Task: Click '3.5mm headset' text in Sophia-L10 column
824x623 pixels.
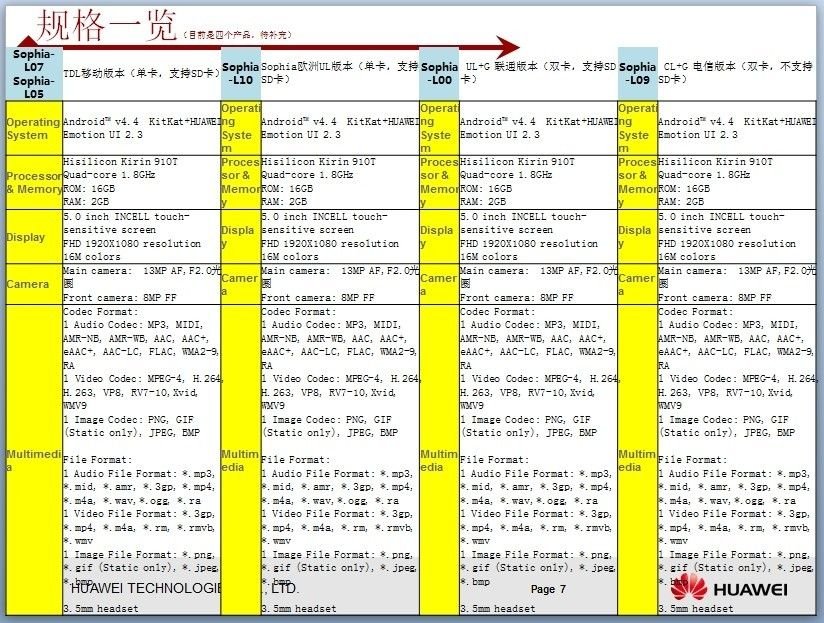Action: click(x=299, y=609)
